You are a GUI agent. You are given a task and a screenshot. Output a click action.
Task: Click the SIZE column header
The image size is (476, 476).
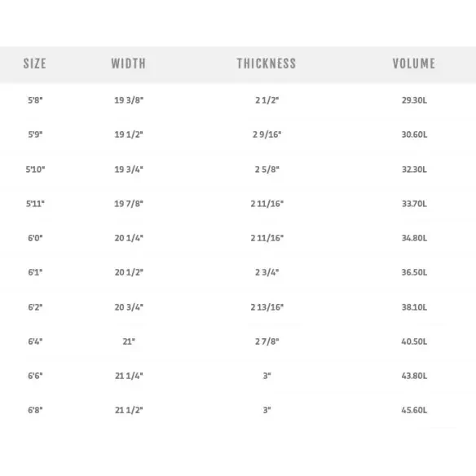tap(34, 64)
